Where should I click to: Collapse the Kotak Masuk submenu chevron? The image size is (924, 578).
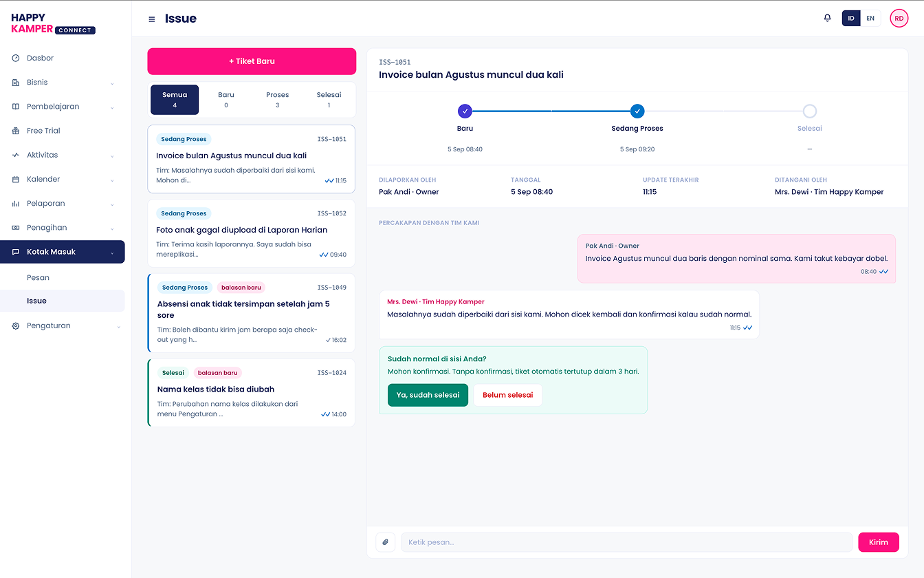click(112, 253)
